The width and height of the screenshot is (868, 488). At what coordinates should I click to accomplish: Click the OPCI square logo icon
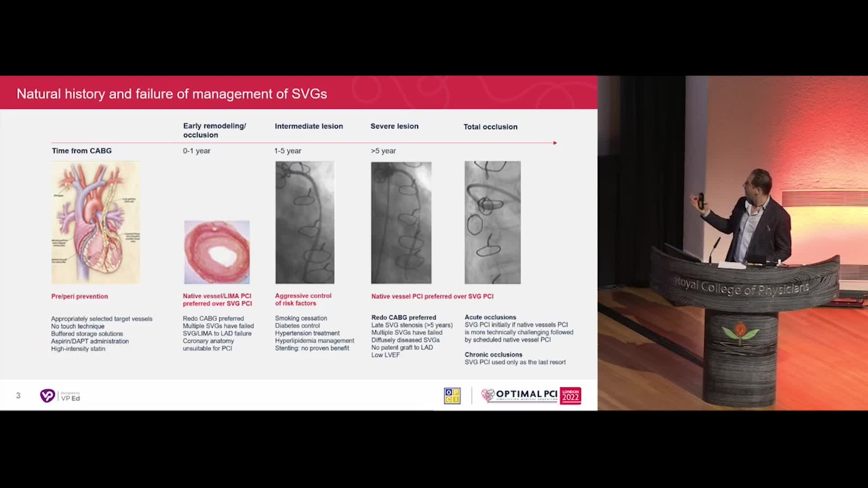coord(452,396)
